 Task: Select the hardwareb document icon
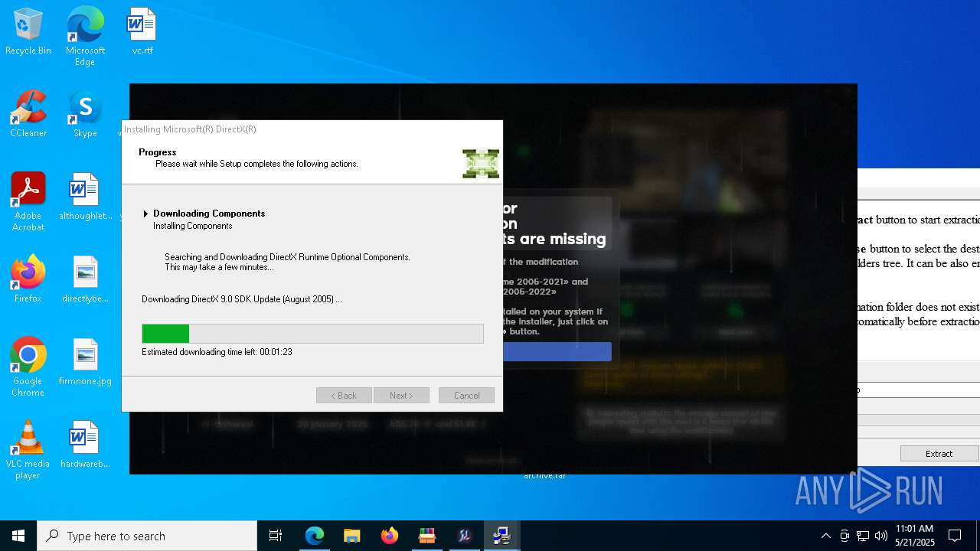click(85, 445)
